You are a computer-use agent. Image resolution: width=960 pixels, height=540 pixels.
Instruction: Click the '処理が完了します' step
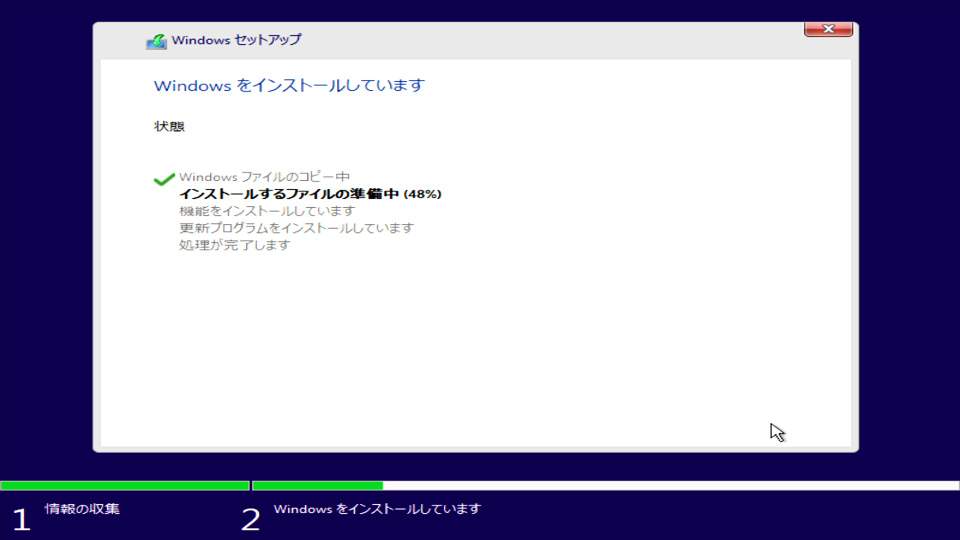pos(235,245)
